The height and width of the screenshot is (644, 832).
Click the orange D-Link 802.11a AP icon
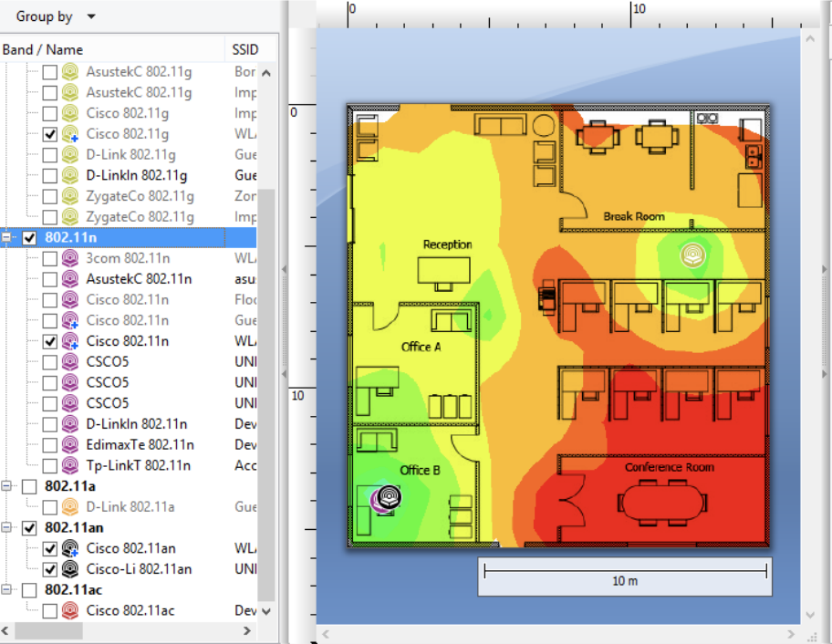coord(68,507)
